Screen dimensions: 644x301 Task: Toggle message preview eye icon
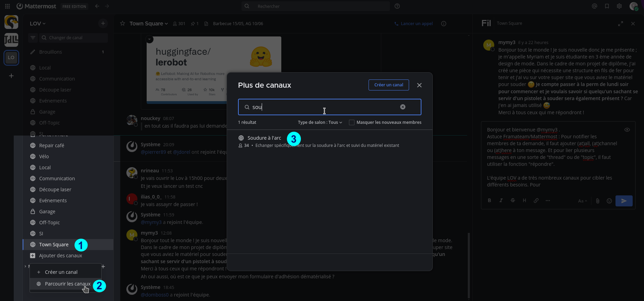[x=627, y=130]
